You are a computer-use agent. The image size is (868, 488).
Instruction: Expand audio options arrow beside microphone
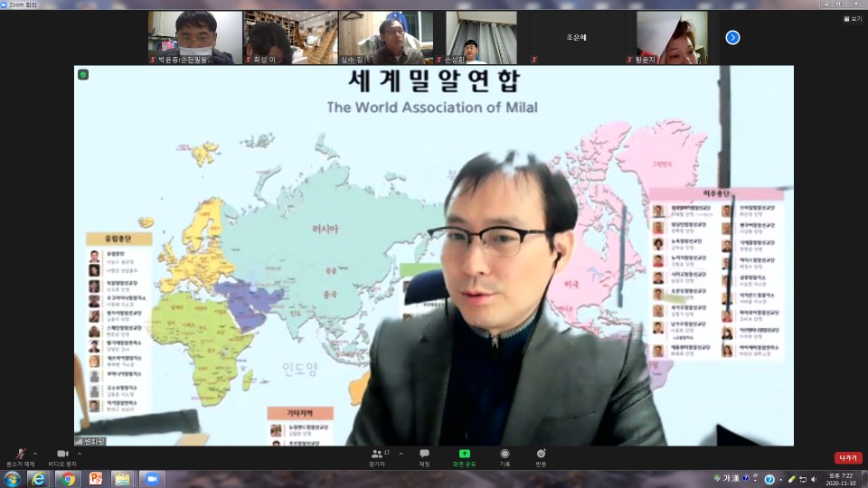click(x=35, y=454)
